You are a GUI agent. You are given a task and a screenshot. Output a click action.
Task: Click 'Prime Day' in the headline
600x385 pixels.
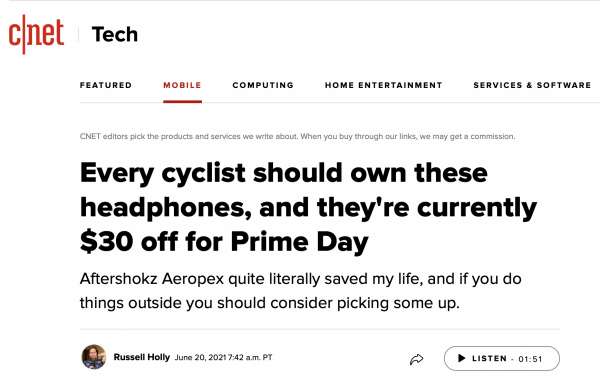coord(299,242)
